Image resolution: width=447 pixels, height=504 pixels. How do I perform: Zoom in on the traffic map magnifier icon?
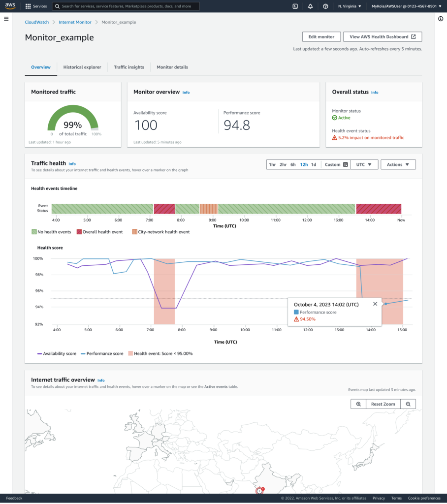(x=358, y=404)
